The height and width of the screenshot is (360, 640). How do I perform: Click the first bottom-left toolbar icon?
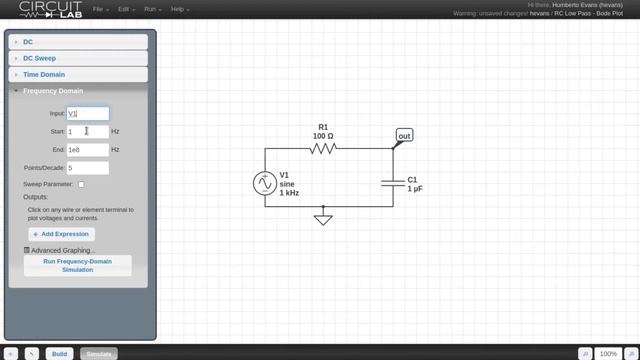tap(11, 354)
